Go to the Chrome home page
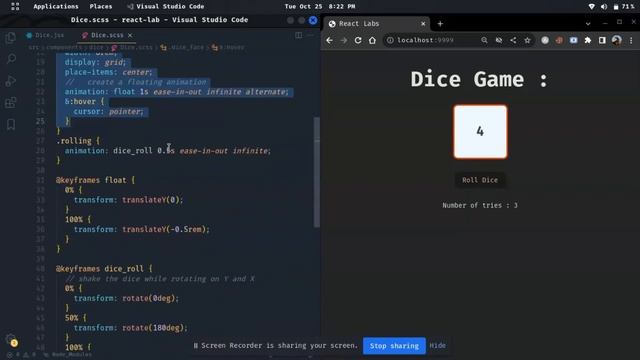The height and width of the screenshot is (360, 640). pos(372,40)
